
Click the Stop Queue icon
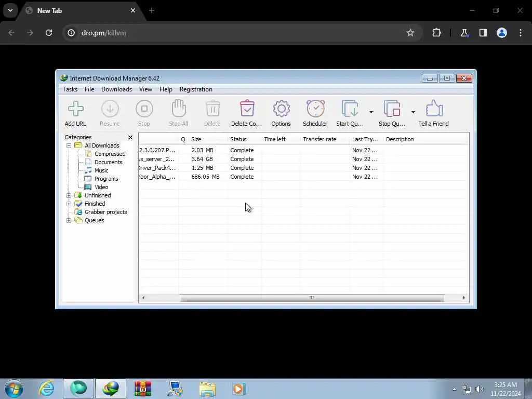[x=392, y=109]
